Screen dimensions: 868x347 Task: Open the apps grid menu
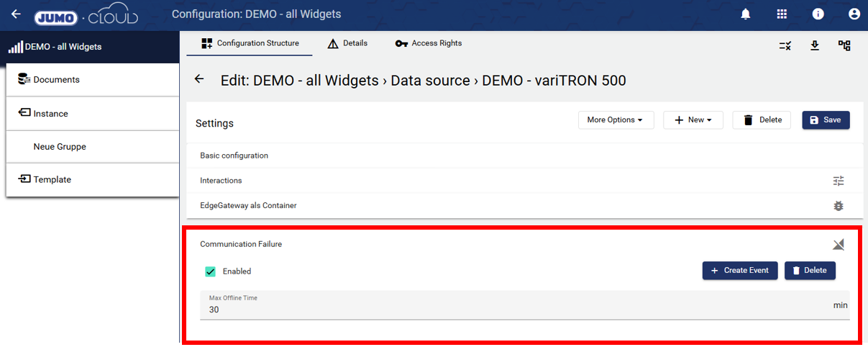(782, 14)
